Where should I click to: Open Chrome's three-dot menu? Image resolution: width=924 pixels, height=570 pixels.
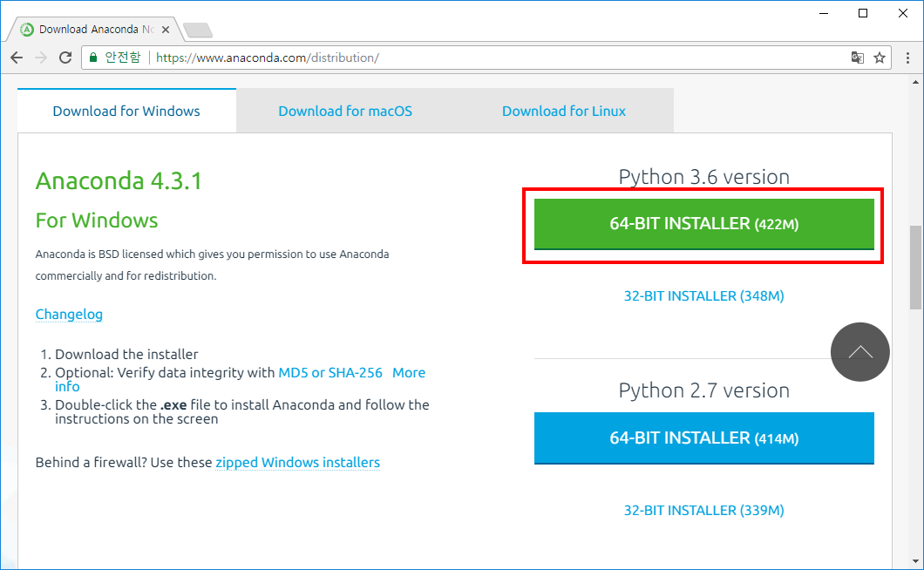907,58
